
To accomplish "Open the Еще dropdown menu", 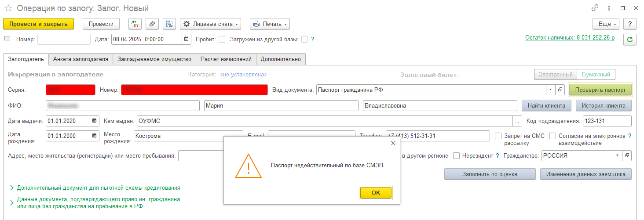I will (x=606, y=24).
